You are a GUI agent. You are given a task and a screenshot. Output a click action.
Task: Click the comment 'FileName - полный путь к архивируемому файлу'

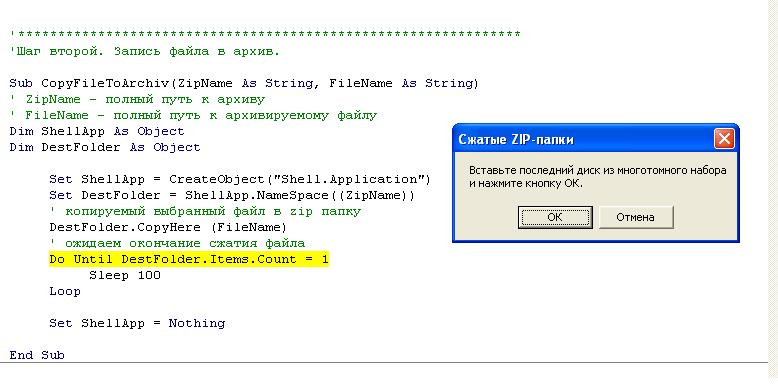[x=193, y=116]
